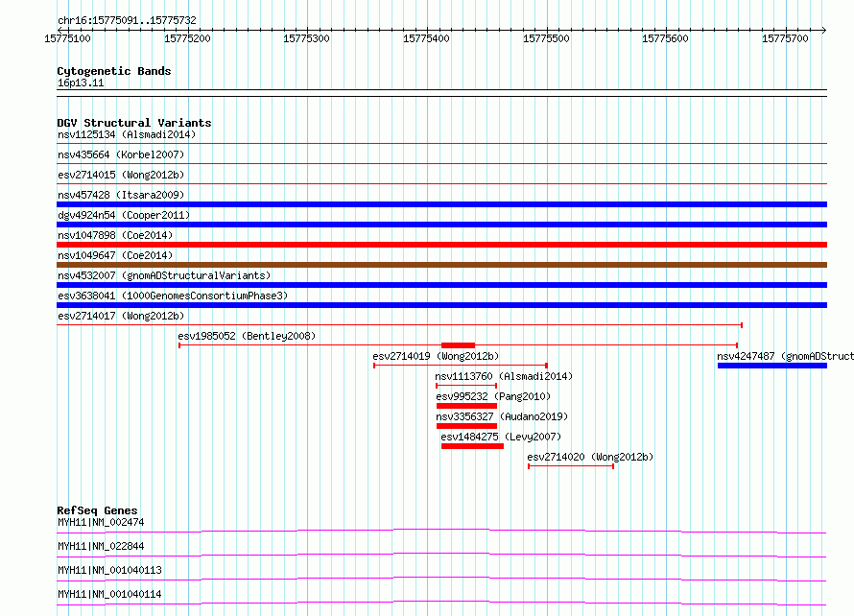The image size is (854, 616).
Task: Select nsv3356327 (Audano2019) variant label
Action: coord(502,416)
